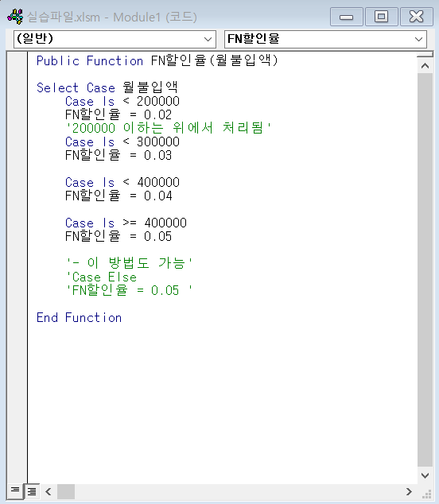Click the margin indicator bar beside Select Case
This screenshot has height=504, width=439.
[x=17, y=87]
